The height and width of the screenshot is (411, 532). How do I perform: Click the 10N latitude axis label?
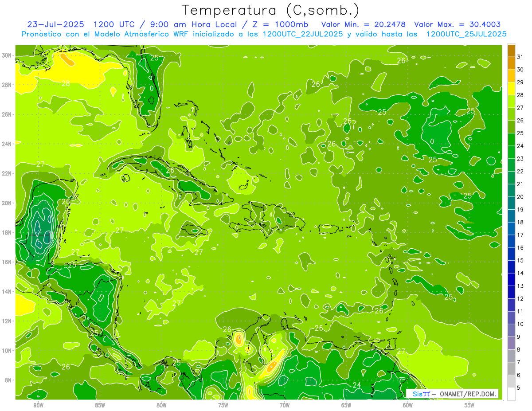(8, 350)
